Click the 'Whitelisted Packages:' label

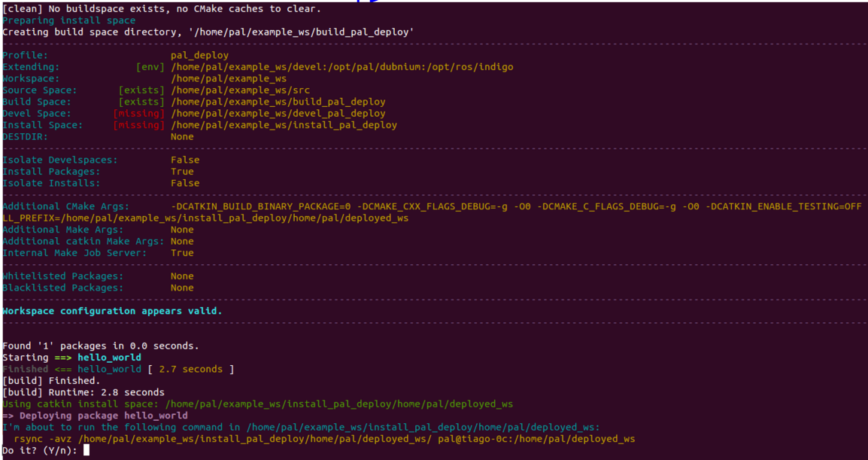click(x=63, y=276)
